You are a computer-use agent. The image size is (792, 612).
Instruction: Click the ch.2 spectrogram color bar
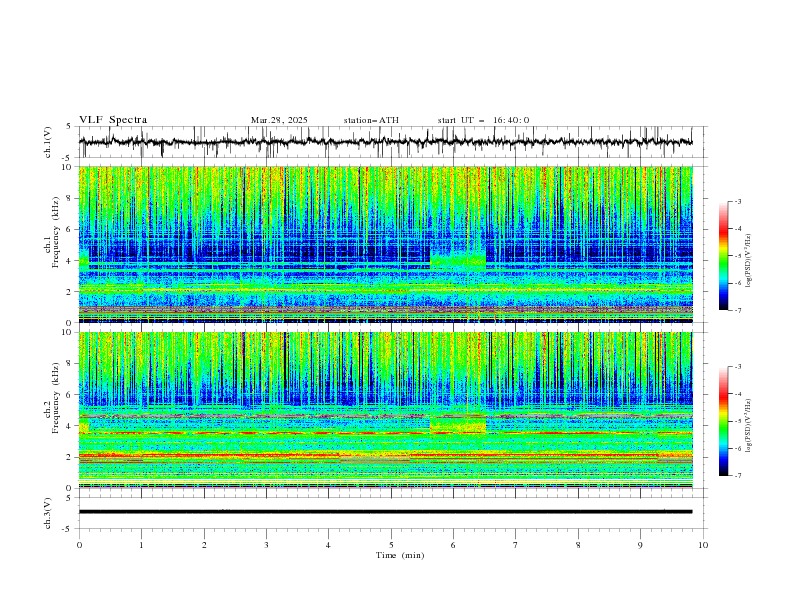coord(723,421)
